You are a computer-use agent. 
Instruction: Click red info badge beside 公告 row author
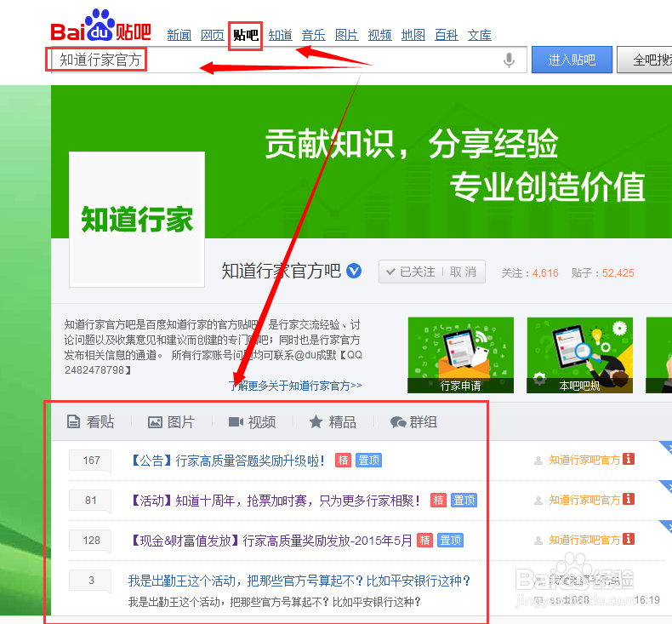629,459
